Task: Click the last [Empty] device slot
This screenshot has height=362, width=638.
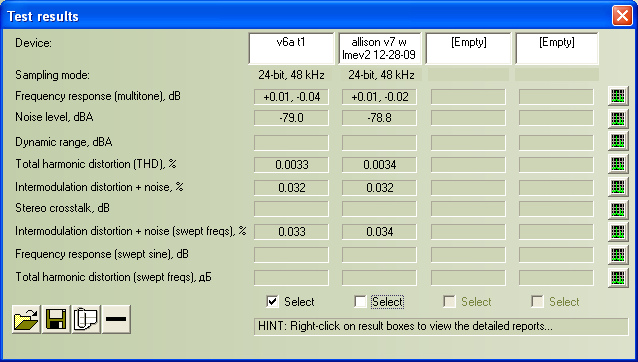Action: tap(557, 48)
